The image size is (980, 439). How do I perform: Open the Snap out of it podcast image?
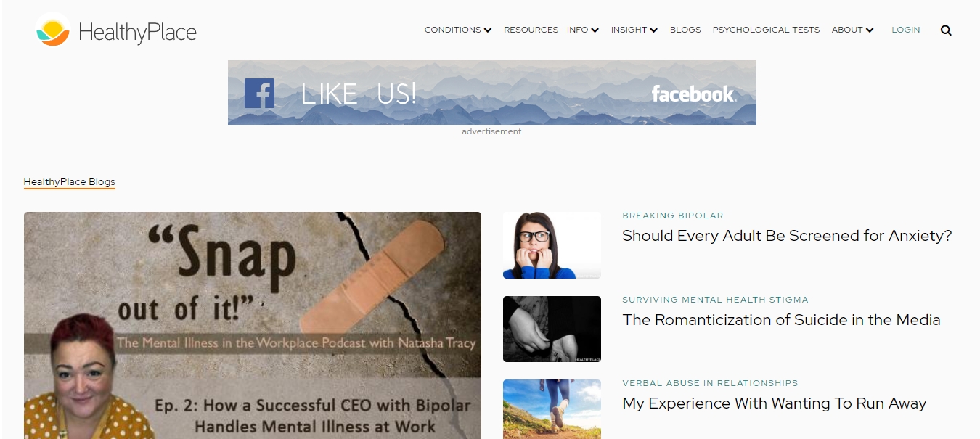point(253,325)
